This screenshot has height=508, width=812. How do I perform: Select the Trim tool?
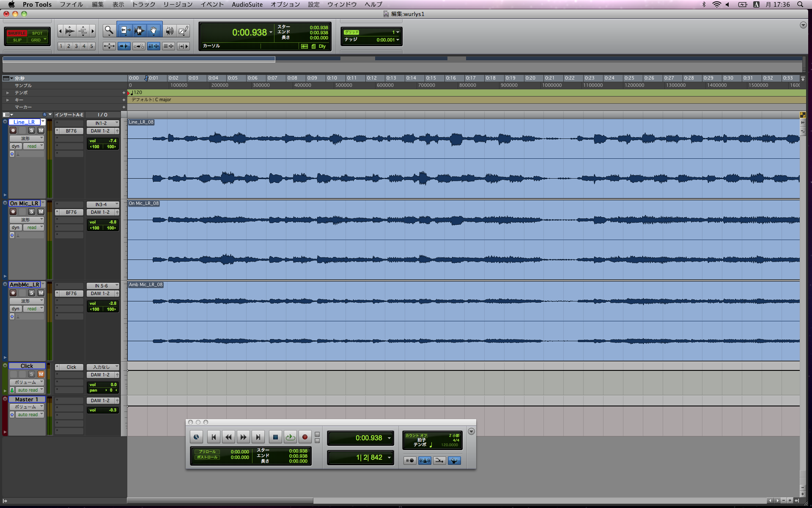coord(125,30)
